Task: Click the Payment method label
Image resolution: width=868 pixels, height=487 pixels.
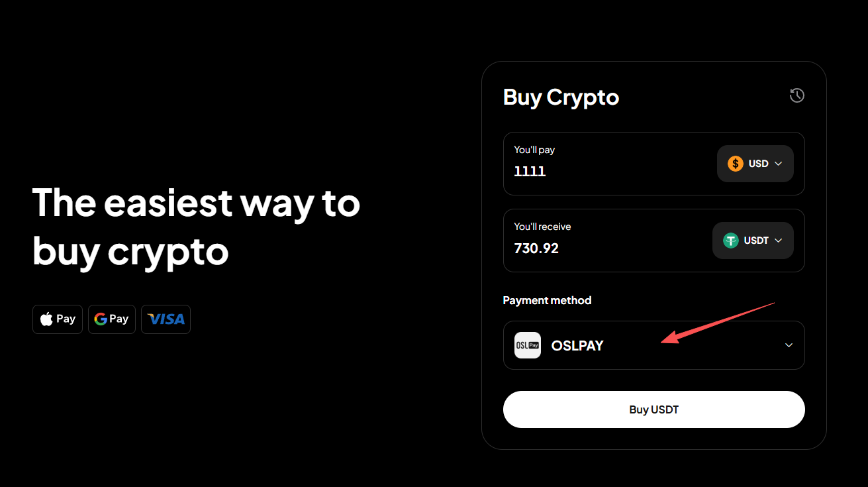Action: click(547, 300)
